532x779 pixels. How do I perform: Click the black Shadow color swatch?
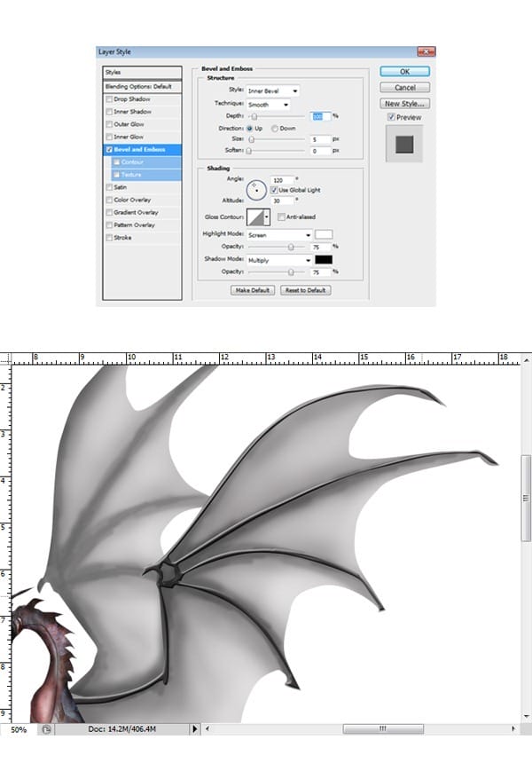pyautogui.click(x=324, y=259)
